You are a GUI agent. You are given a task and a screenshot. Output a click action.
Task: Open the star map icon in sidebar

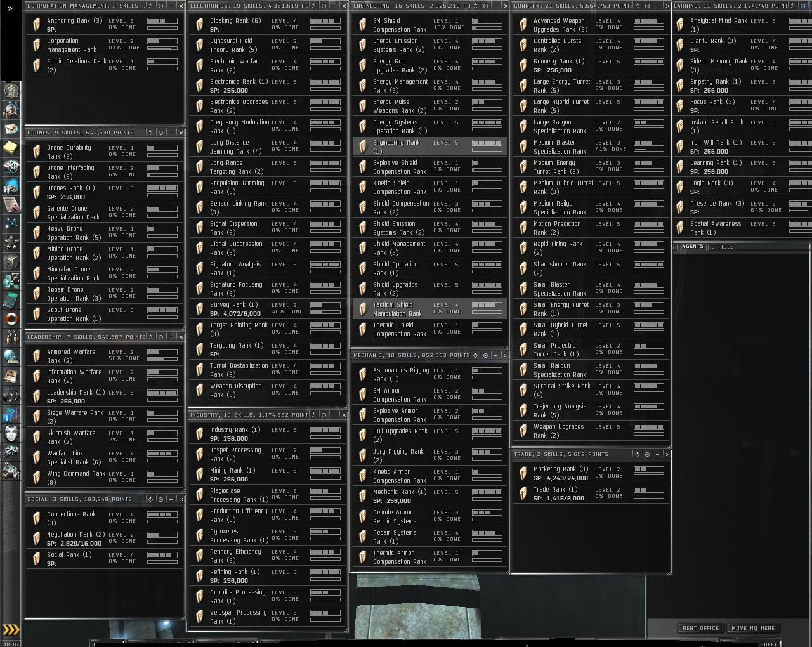point(11,223)
